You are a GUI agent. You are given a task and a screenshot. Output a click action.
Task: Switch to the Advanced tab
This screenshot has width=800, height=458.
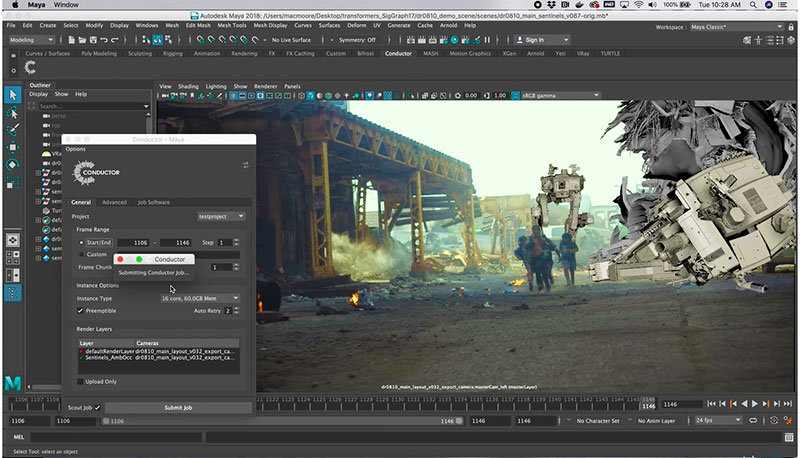coord(114,202)
